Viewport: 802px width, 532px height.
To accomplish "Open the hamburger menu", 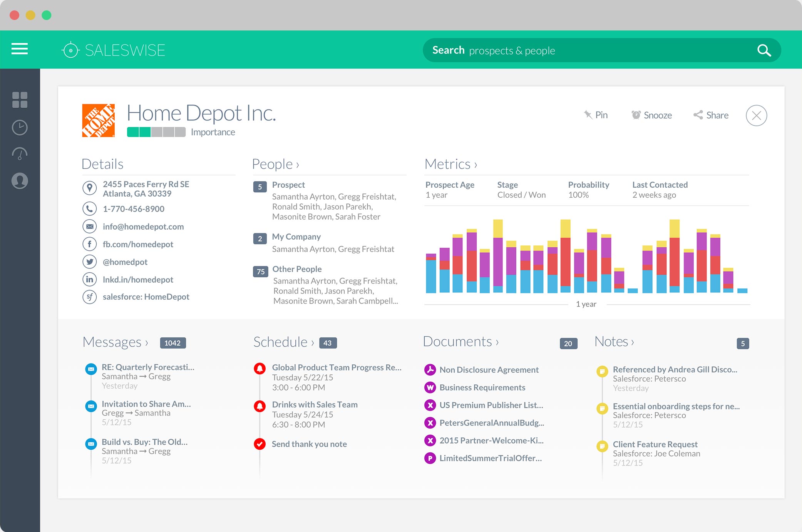I will tap(20, 49).
